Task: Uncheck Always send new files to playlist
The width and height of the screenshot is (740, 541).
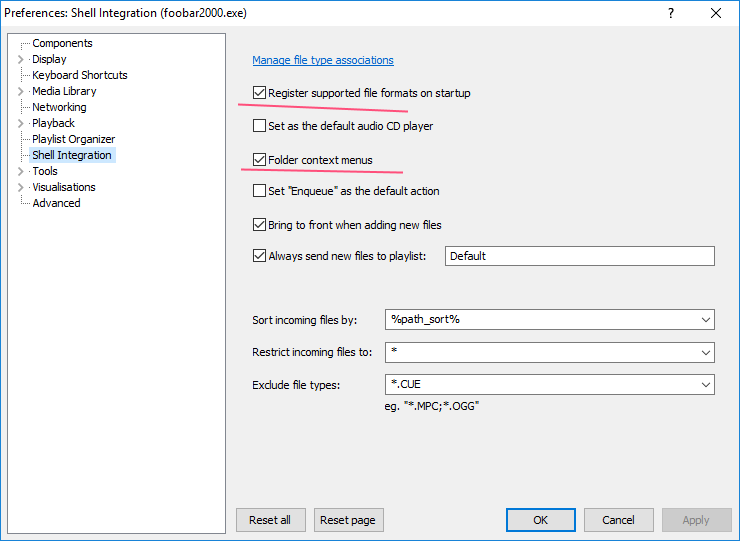Action: pyautogui.click(x=260, y=256)
